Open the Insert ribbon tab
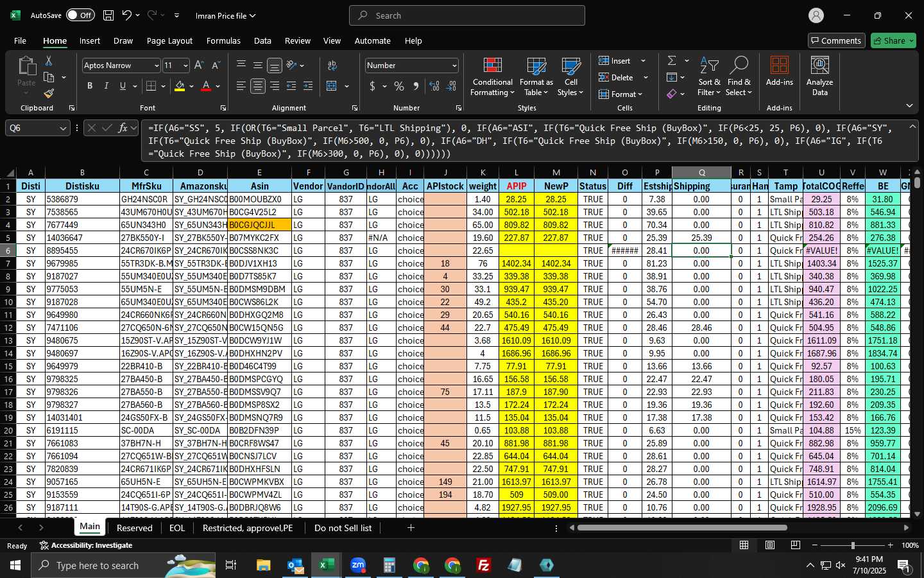Screen dimensions: 924x578 pyautogui.click(x=90, y=40)
